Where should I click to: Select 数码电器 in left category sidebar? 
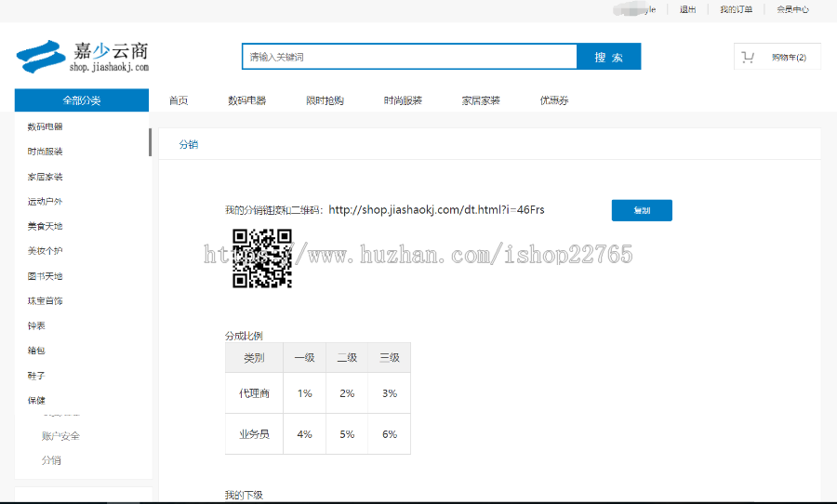(x=45, y=126)
